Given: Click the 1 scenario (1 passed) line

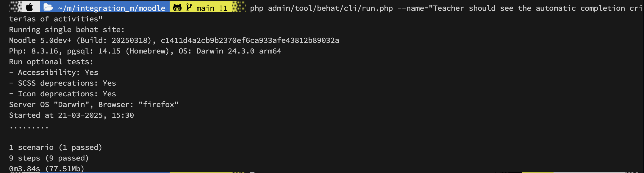Looking at the screenshot, I should [x=56, y=147].
